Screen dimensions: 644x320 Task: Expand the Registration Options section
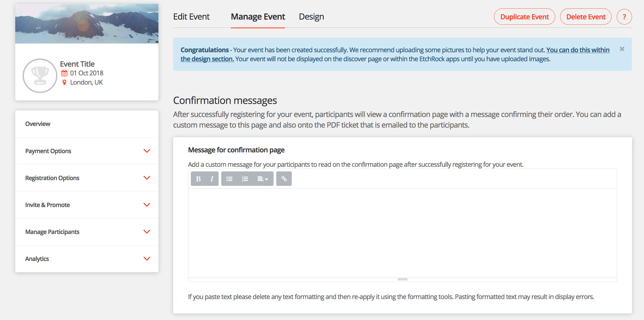coord(87,178)
